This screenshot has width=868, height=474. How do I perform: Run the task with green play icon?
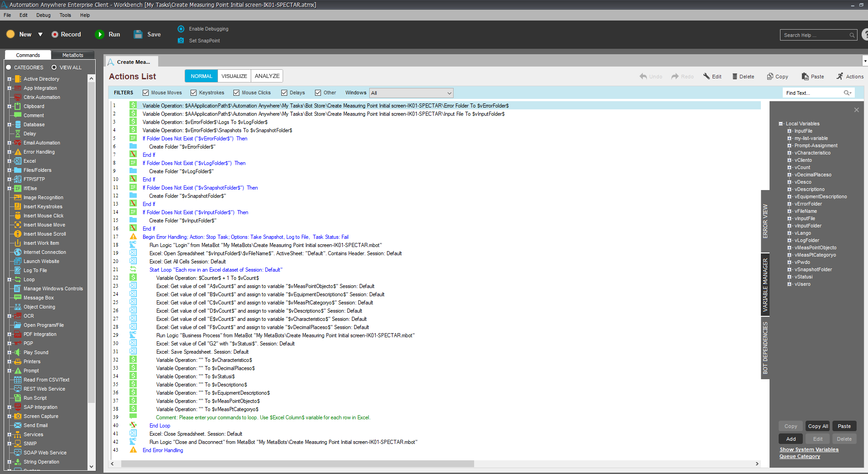(99, 35)
